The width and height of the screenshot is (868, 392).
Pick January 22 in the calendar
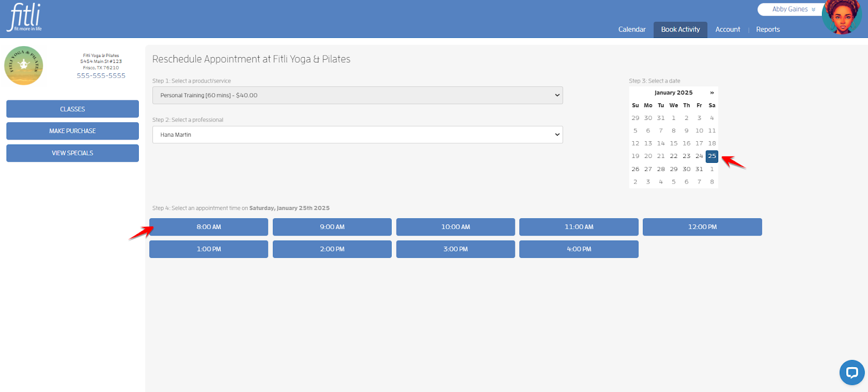pos(674,156)
